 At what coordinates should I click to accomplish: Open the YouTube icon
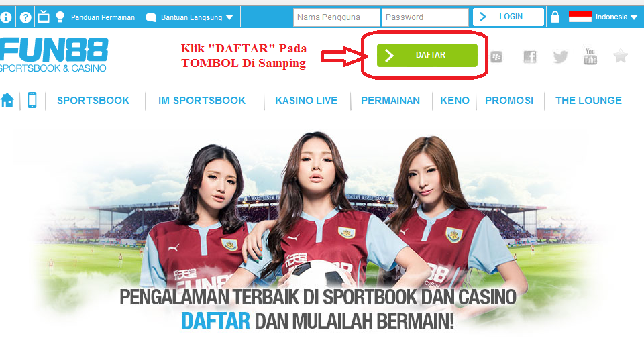(590, 56)
